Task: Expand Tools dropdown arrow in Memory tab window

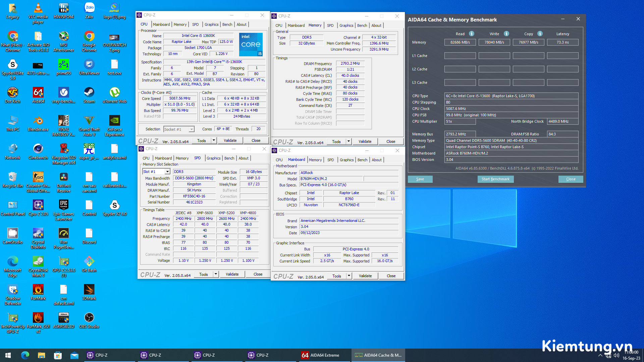Action: (x=348, y=141)
